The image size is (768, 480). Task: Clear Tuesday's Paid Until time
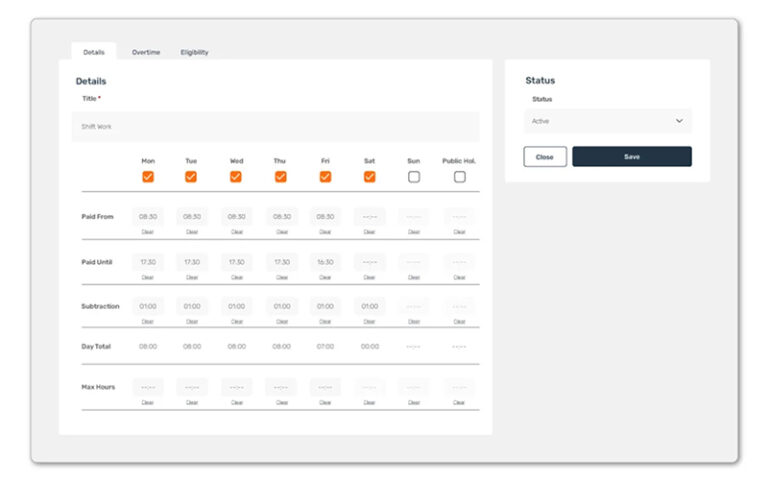192,277
